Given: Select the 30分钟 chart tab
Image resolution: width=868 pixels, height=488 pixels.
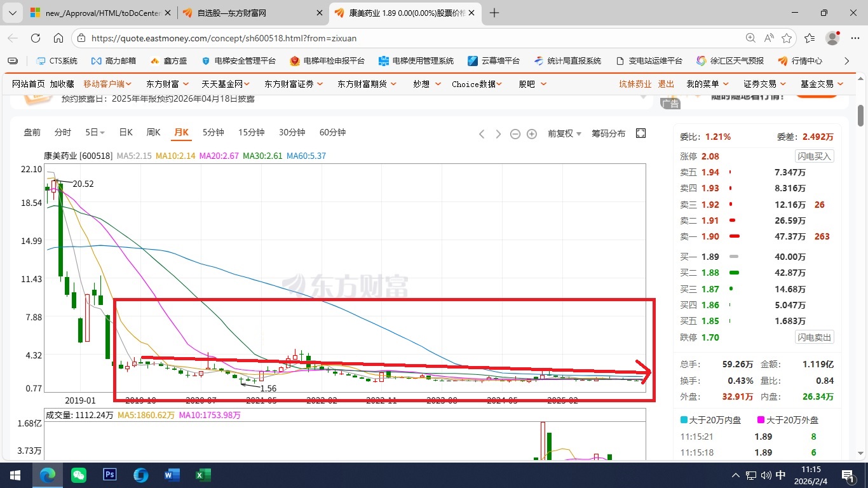Looking at the screenshot, I should pyautogui.click(x=292, y=133).
